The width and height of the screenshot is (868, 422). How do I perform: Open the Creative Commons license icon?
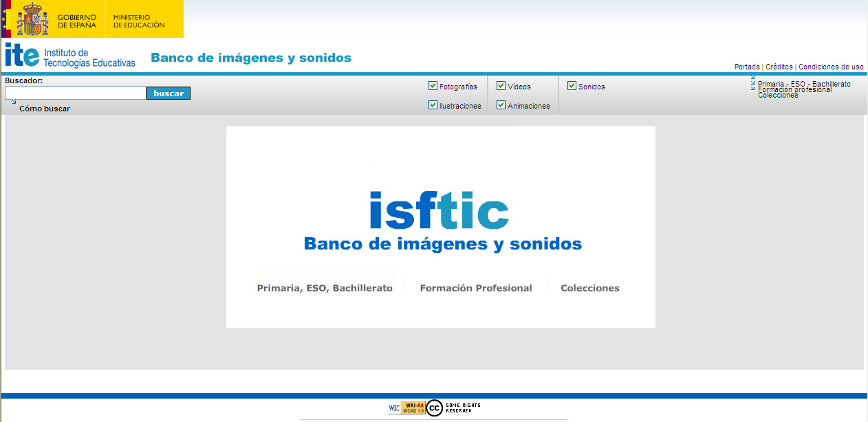tap(434, 408)
